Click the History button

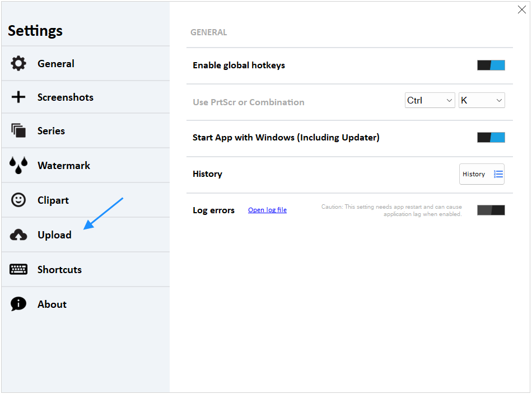pyautogui.click(x=482, y=174)
